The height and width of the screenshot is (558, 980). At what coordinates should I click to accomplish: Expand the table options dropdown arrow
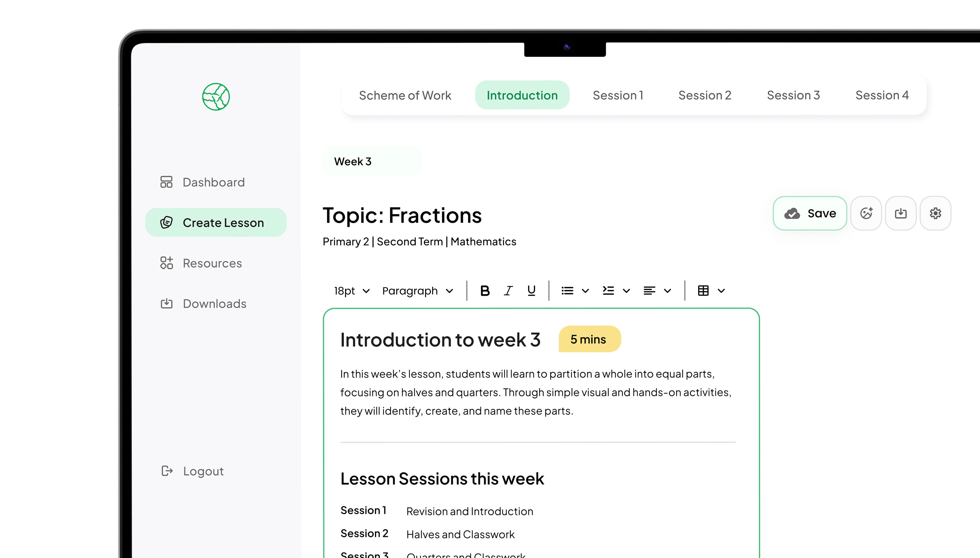point(721,291)
